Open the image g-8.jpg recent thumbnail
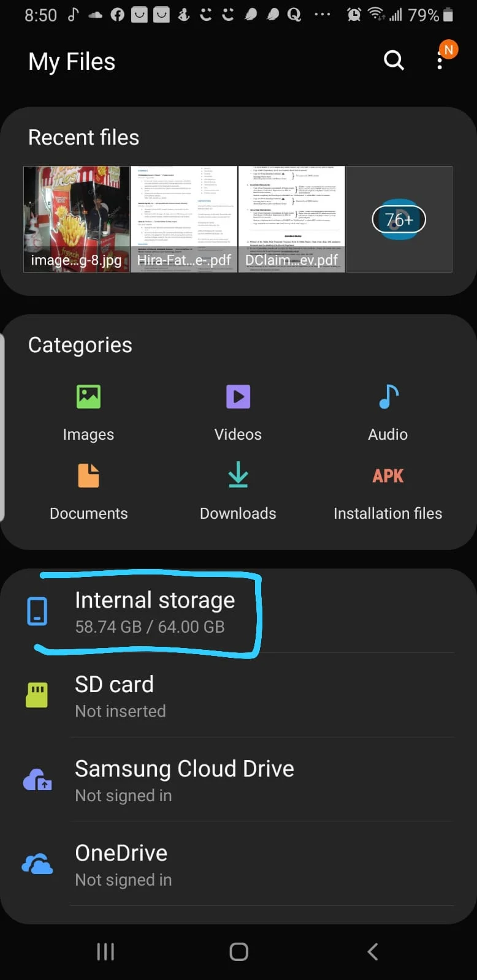This screenshot has width=477, height=980. [x=77, y=219]
